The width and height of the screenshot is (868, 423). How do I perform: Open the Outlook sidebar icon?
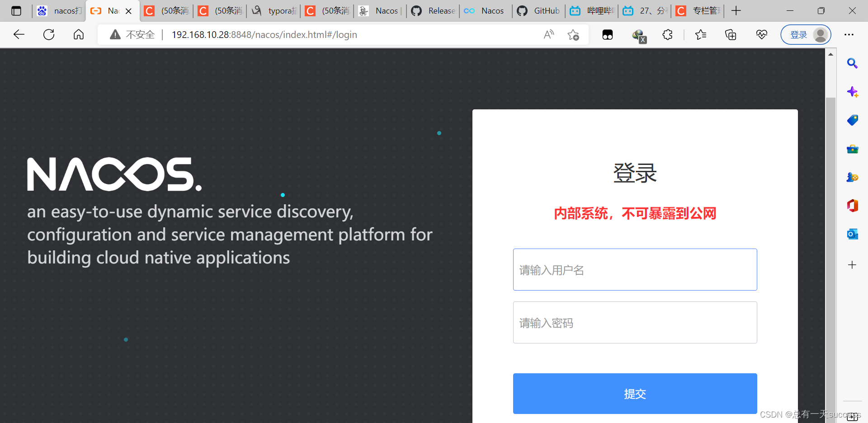(852, 234)
